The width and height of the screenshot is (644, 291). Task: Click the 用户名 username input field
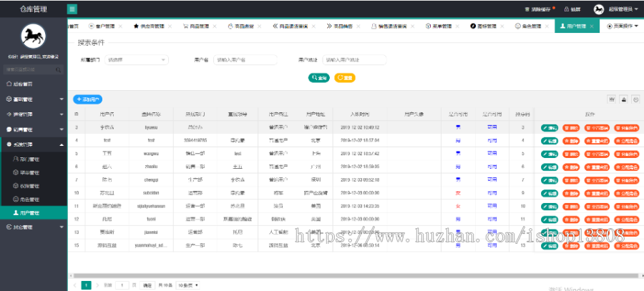click(245, 60)
